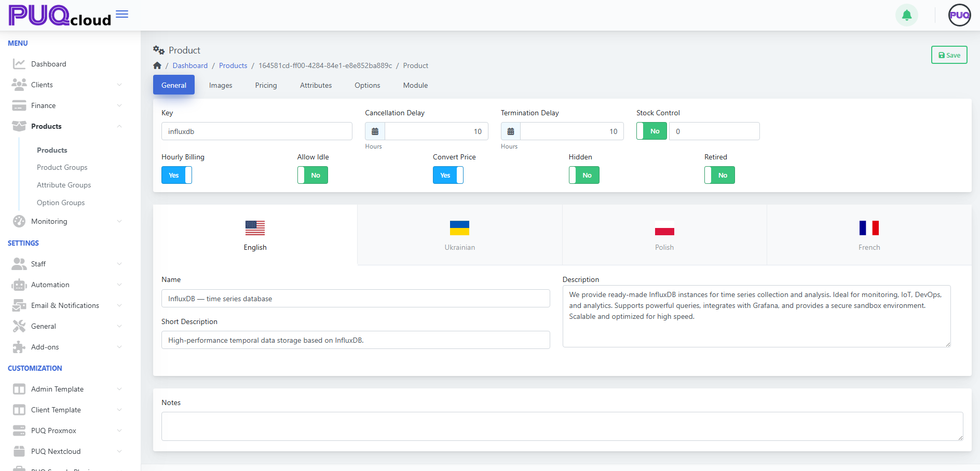Switch to the Module tab
Viewport: 980px width, 471px height.
click(x=415, y=85)
